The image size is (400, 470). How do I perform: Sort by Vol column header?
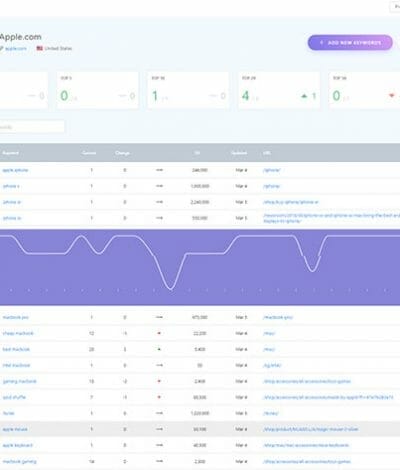point(197,153)
